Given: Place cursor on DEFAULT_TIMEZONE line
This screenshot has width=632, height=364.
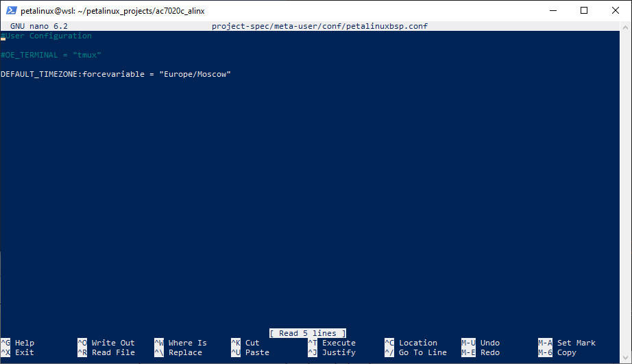Looking at the screenshot, I should pos(116,74).
